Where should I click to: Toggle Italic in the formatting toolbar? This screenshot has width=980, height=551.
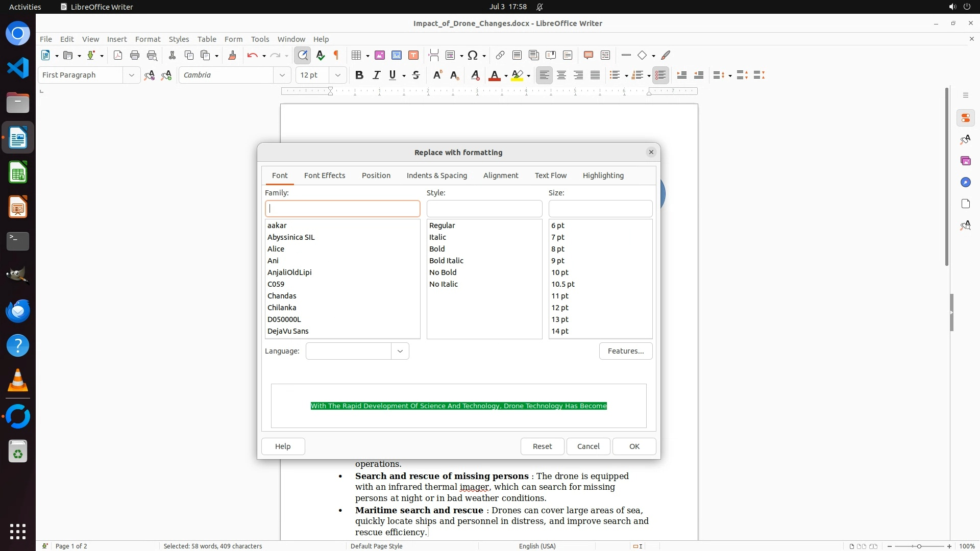[376, 75]
